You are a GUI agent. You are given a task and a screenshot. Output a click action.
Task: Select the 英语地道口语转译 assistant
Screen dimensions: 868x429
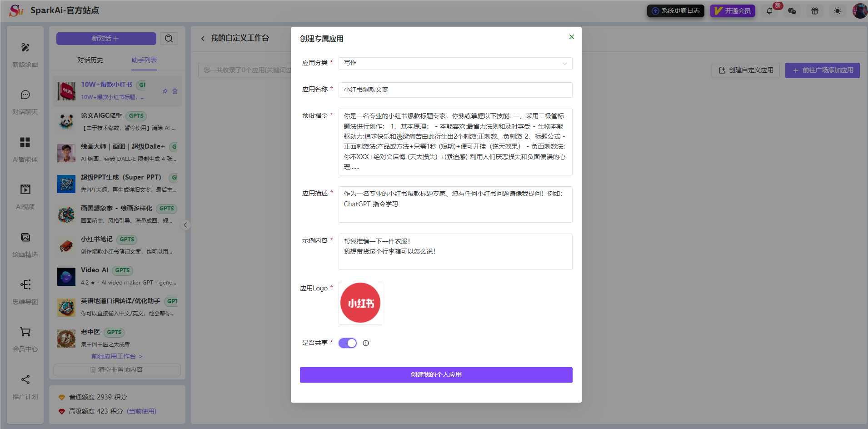click(x=117, y=307)
